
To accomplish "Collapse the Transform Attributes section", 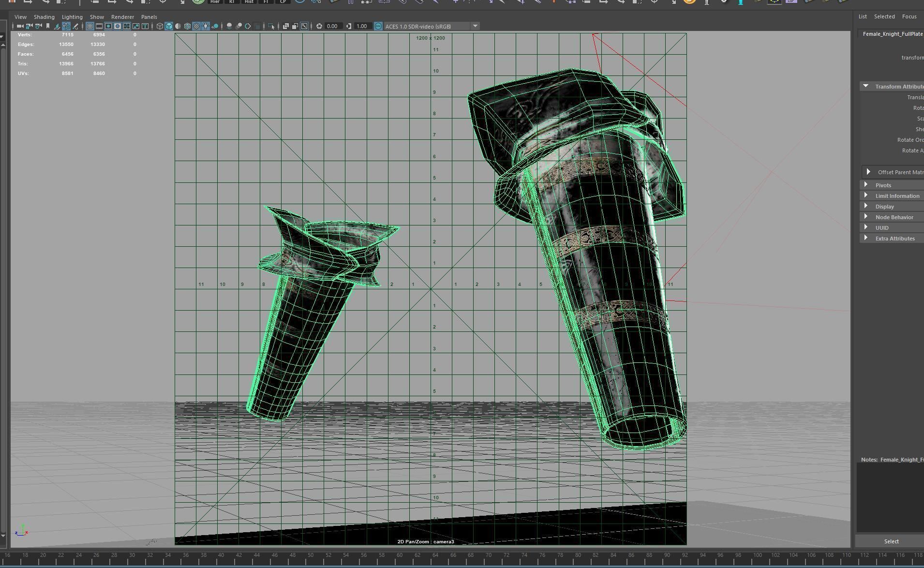I will (x=865, y=86).
